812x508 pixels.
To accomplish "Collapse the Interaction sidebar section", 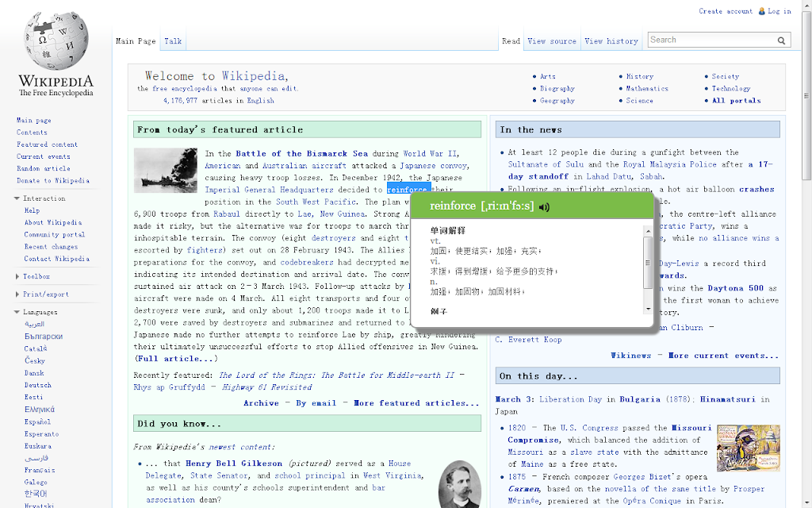I will tap(17, 198).
